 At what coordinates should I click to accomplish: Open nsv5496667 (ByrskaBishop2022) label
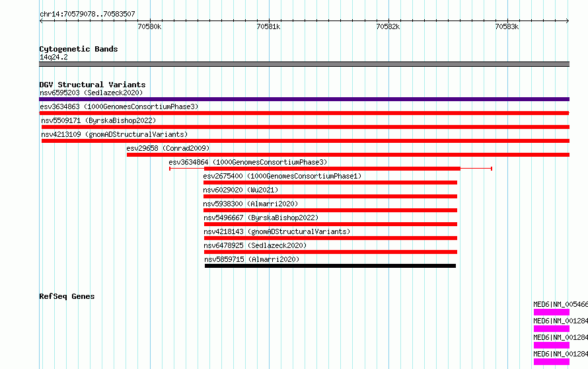(261, 218)
